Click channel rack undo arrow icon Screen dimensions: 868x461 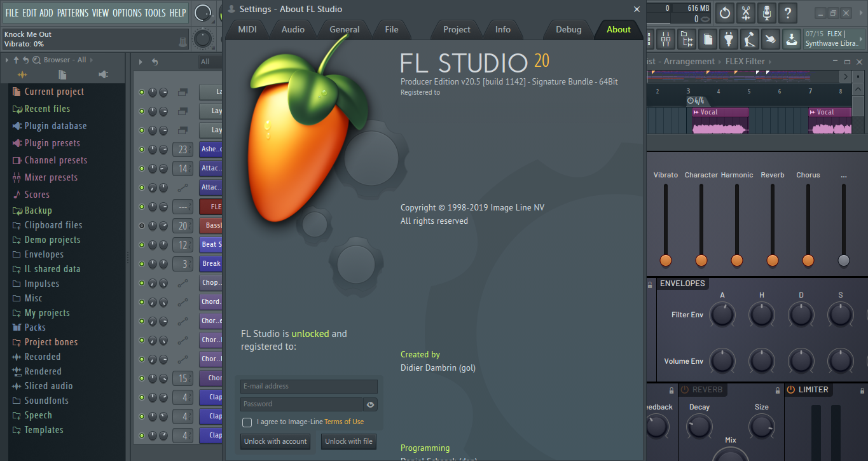tap(155, 62)
